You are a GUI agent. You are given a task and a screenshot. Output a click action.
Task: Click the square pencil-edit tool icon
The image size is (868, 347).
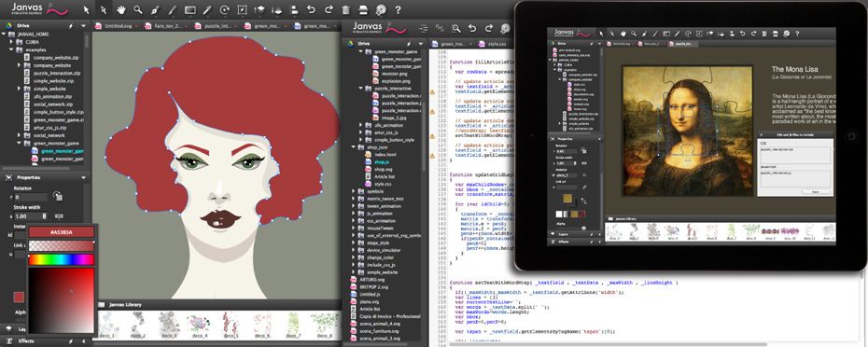242,9
